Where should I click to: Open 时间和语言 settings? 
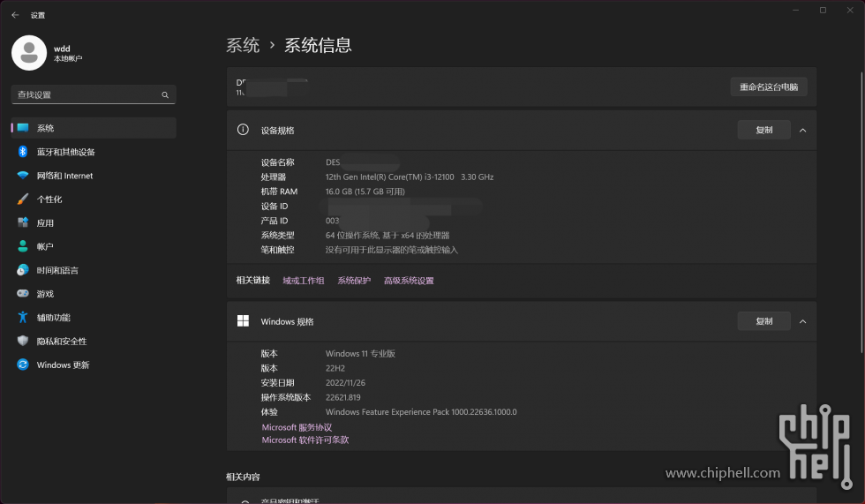pyautogui.click(x=94, y=270)
